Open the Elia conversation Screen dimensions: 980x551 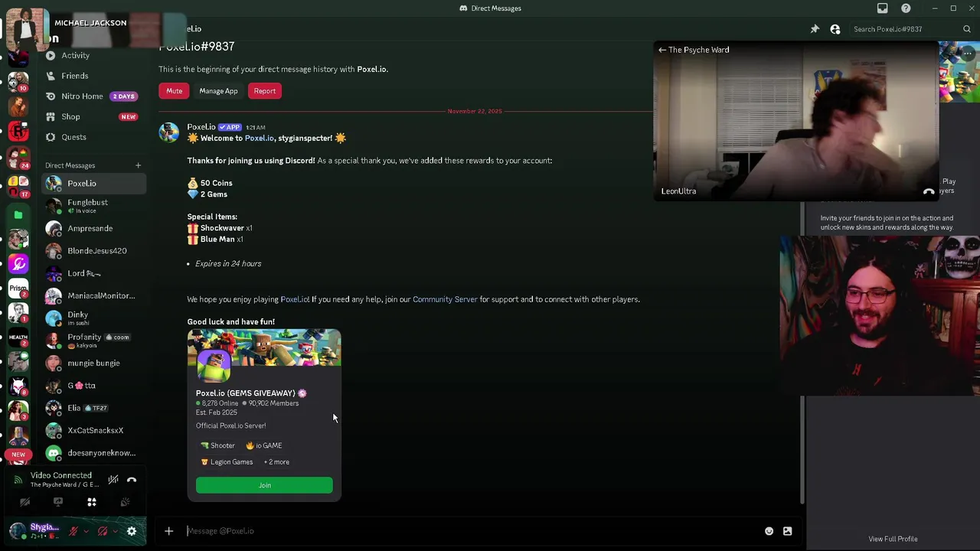click(x=93, y=408)
